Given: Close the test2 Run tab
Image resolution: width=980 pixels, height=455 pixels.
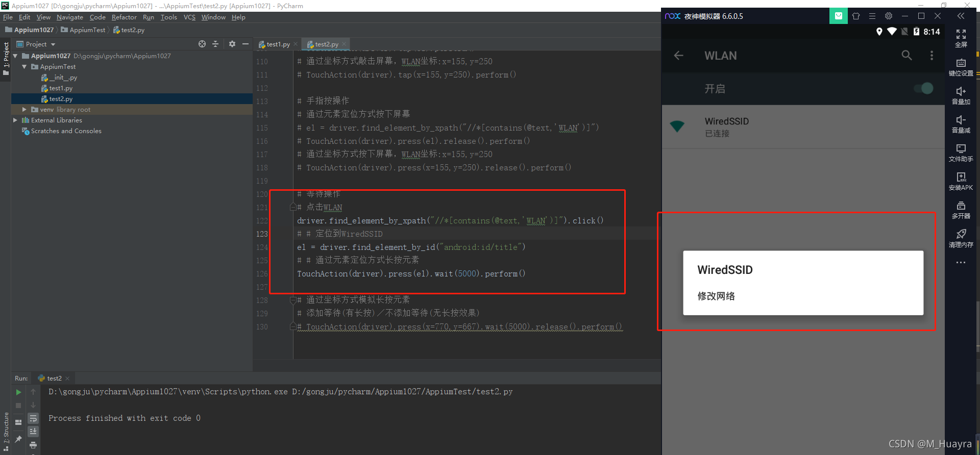Looking at the screenshot, I should tap(67, 378).
